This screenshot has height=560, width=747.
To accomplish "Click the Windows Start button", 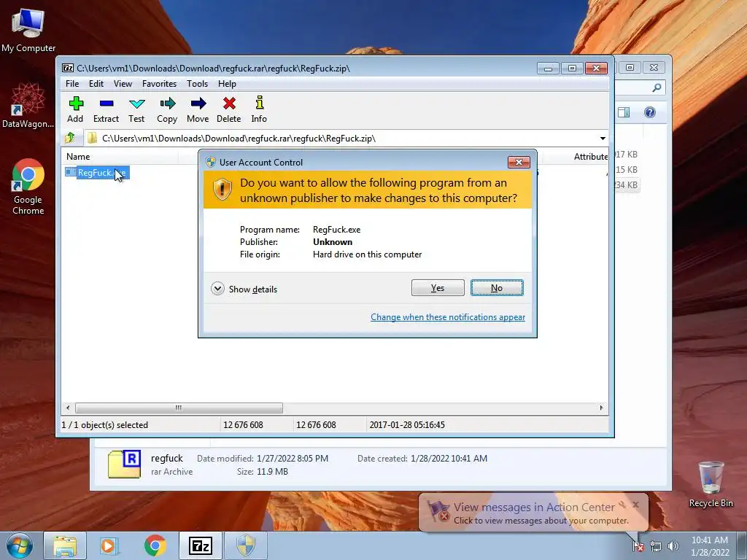I will 20,545.
